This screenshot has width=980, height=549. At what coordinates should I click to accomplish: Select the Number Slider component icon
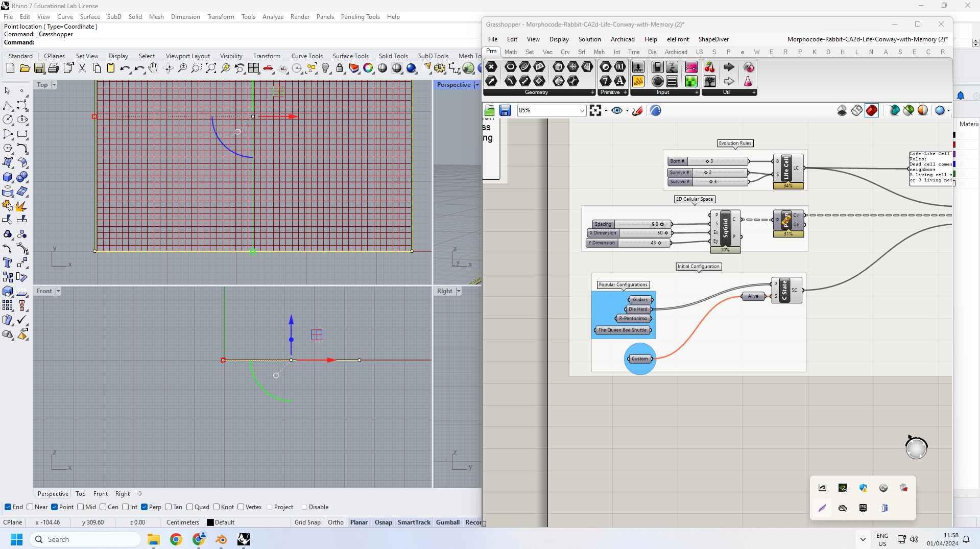click(638, 67)
